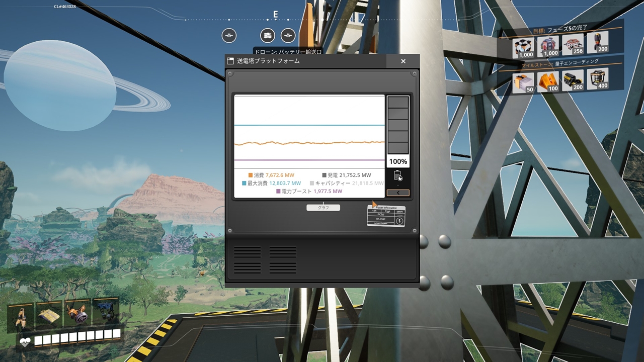Click the heart health icon
The width and height of the screenshot is (644, 362).
(25, 342)
